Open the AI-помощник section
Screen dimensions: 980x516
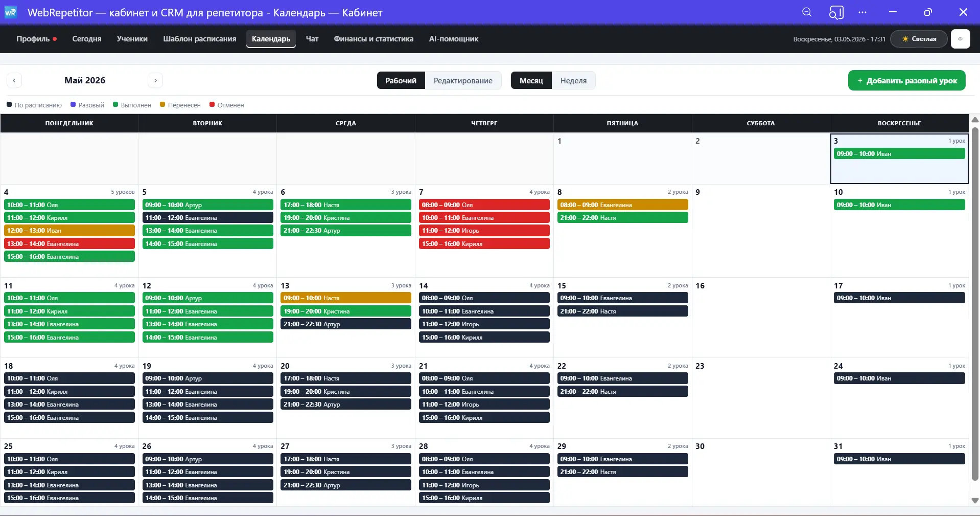[454, 39]
